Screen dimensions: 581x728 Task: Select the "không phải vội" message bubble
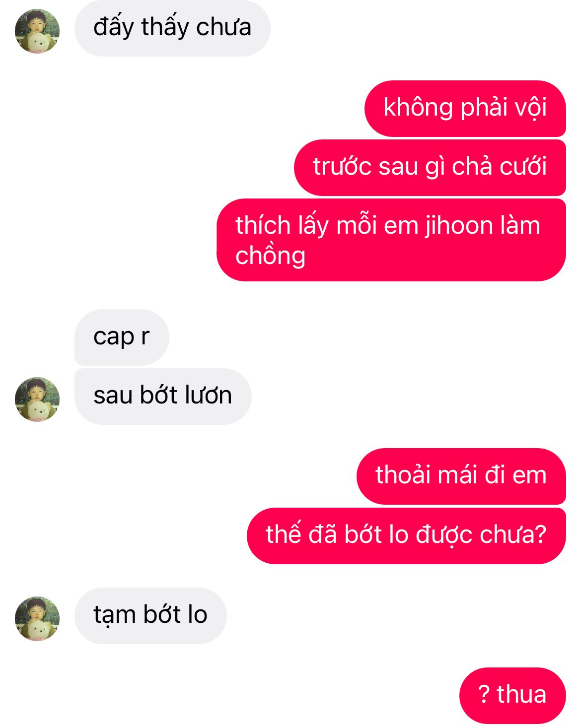click(465, 109)
